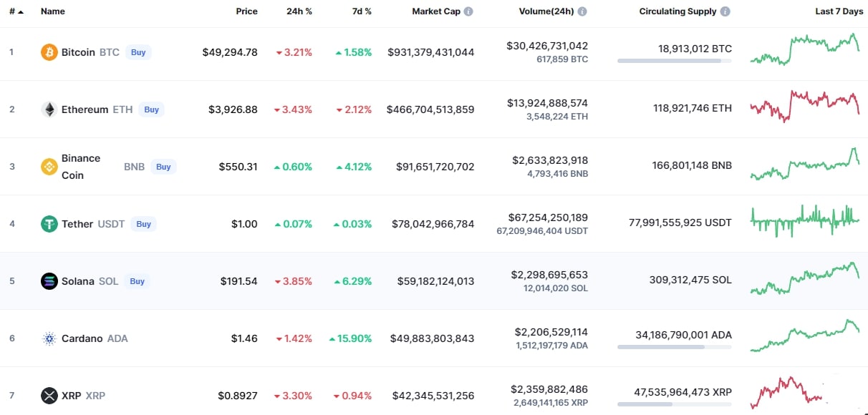Click Tether volume $67,254,250,189
Viewport: 868px width, 415px height.
point(547,218)
